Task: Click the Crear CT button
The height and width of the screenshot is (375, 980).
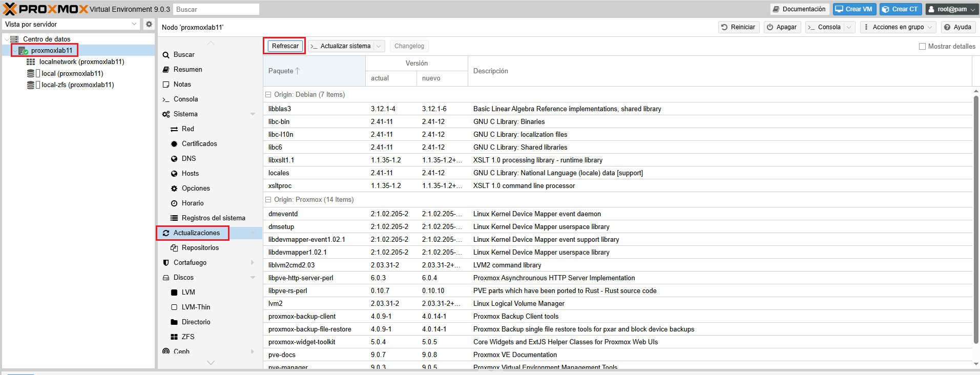Action: point(901,9)
